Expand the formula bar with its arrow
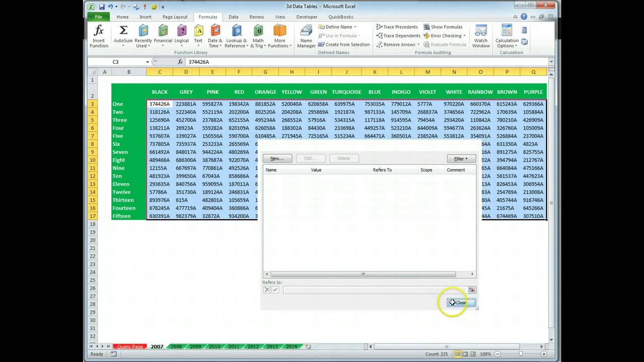This screenshot has width=644, height=362. click(551, 62)
